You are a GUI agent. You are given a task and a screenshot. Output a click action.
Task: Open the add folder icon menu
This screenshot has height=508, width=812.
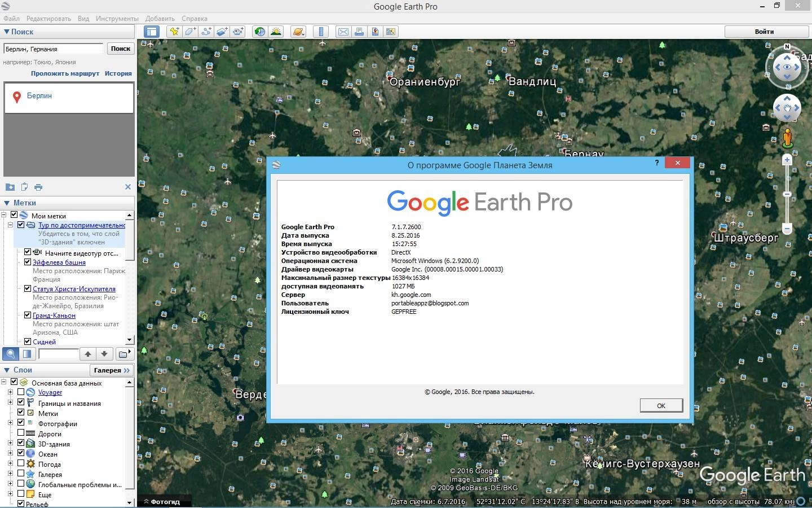[124, 354]
